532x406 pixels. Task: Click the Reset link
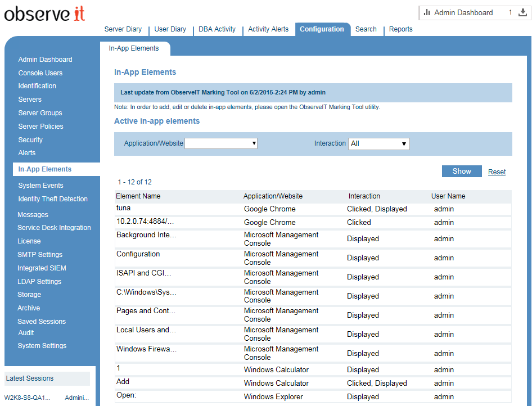tap(497, 172)
